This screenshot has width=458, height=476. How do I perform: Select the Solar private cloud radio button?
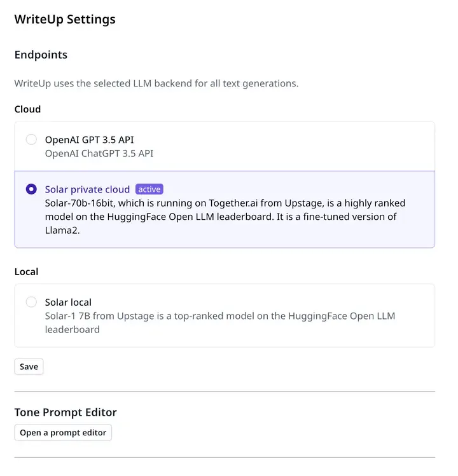pos(31,189)
